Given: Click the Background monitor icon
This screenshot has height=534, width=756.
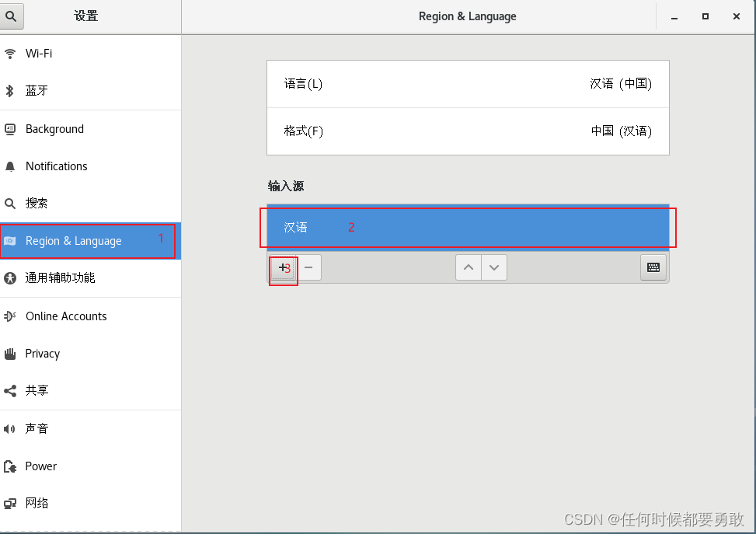Looking at the screenshot, I should (9, 129).
